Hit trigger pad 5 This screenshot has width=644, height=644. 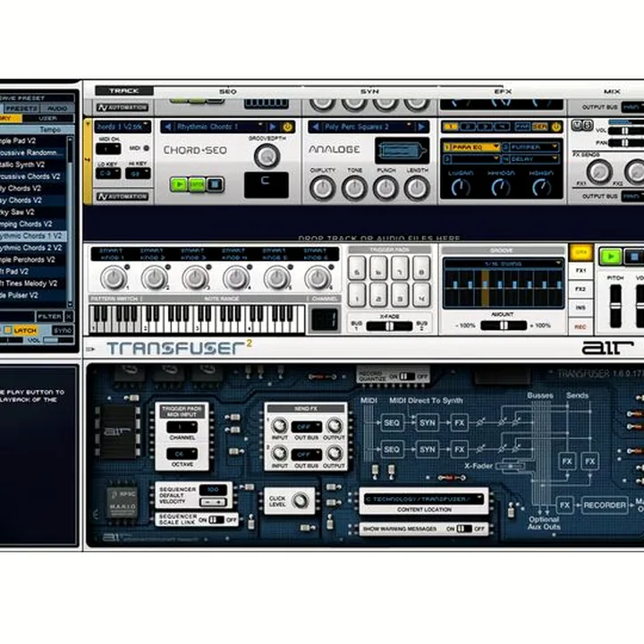tap(357, 268)
